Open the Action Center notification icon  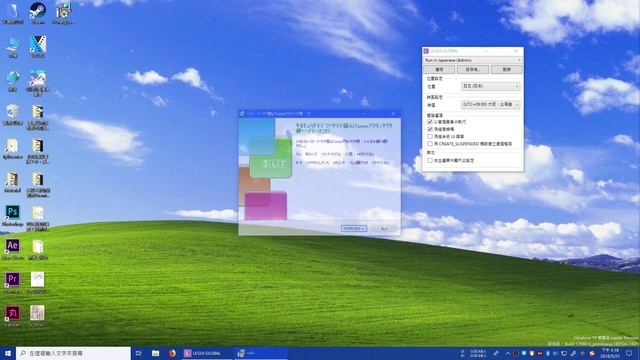pos(629,353)
